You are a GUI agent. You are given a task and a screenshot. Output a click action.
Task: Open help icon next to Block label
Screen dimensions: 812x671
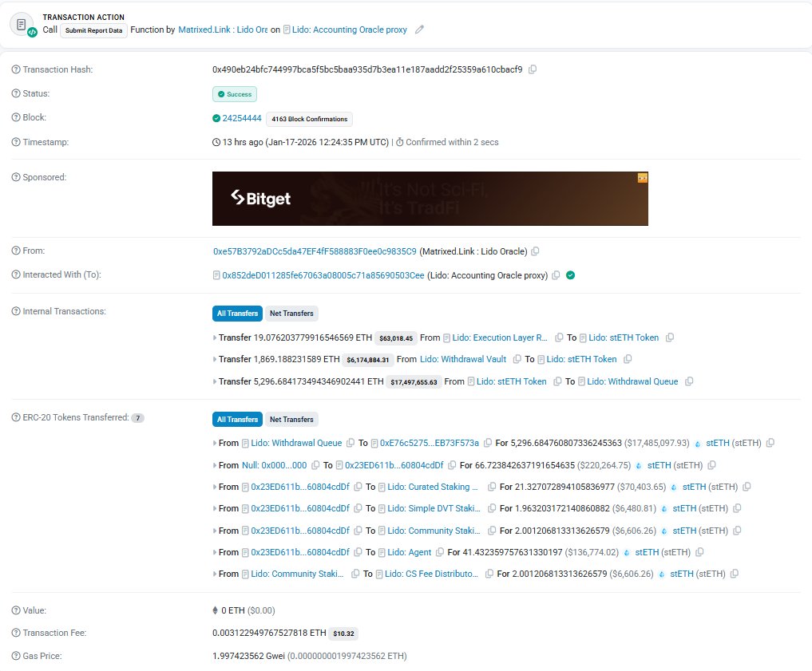pyautogui.click(x=16, y=117)
